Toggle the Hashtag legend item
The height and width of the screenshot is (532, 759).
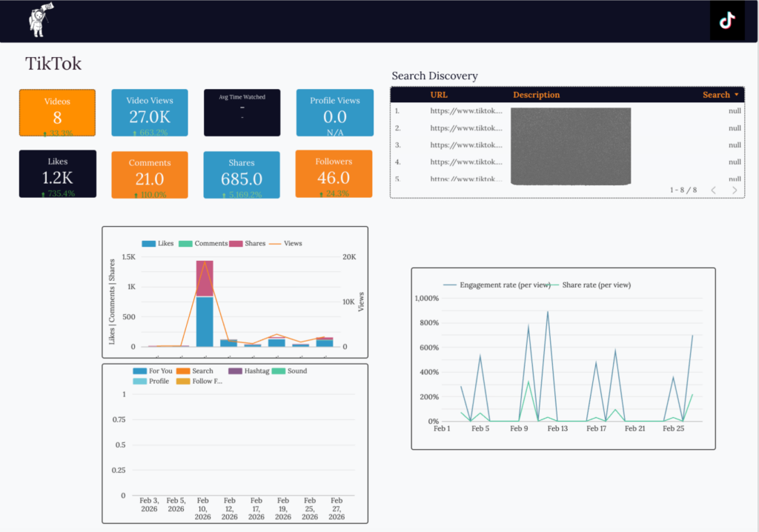coord(252,371)
